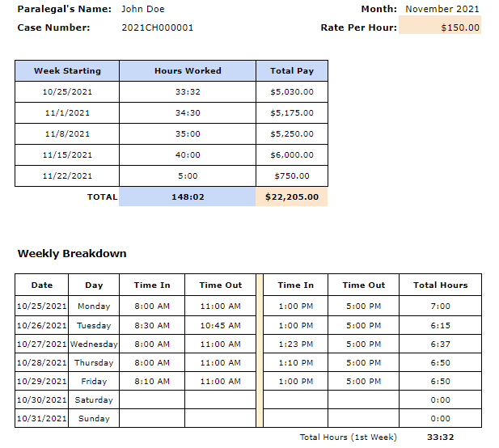Click Tuesday's time in cell 8:30 AM

[152, 326]
